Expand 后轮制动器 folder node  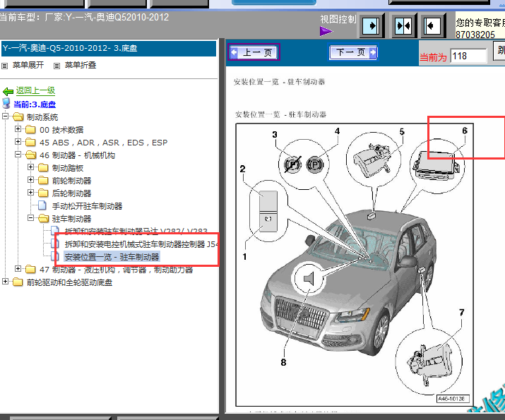[30, 193]
